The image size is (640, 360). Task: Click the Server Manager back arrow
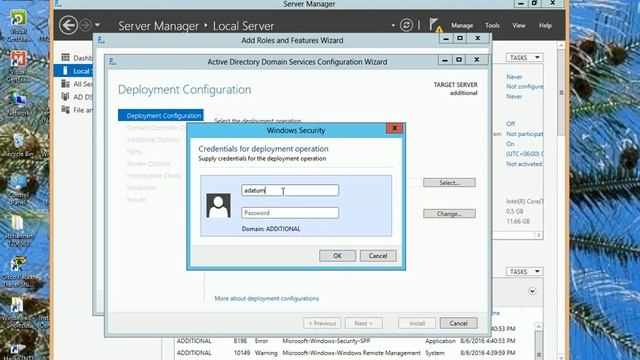pyautogui.click(x=68, y=25)
